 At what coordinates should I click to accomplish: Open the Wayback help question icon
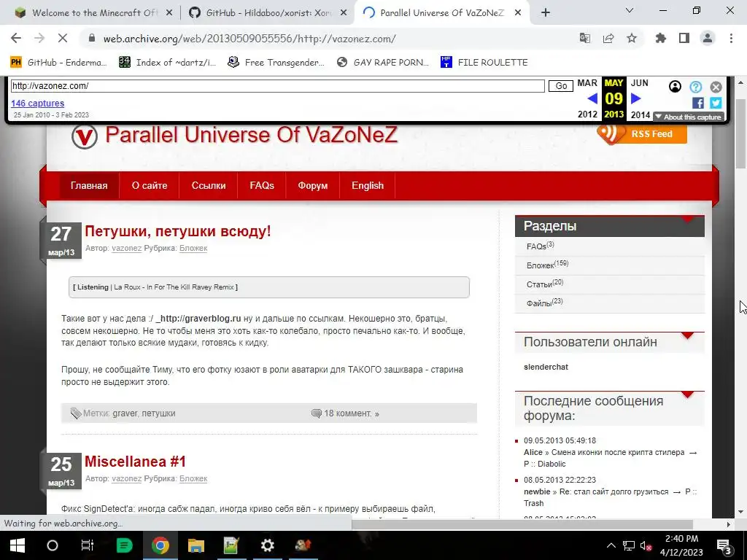[x=695, y=87]
